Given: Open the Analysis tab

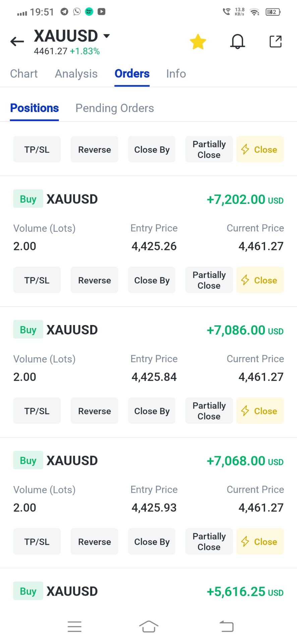Looking at the screenshot, I should (x=76, y=74).
